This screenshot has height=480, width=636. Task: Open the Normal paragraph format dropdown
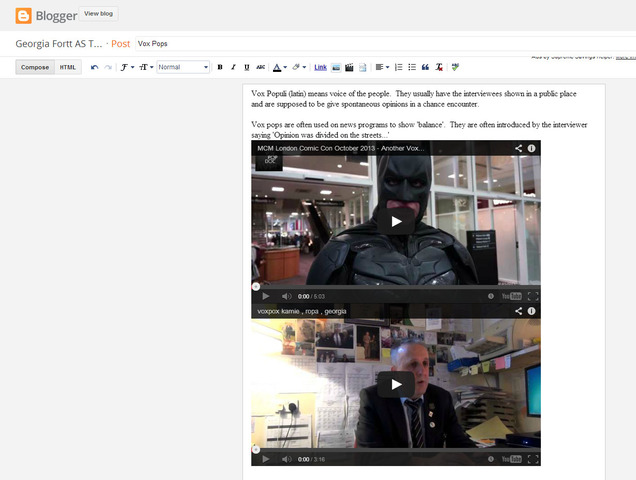[183, 67]
